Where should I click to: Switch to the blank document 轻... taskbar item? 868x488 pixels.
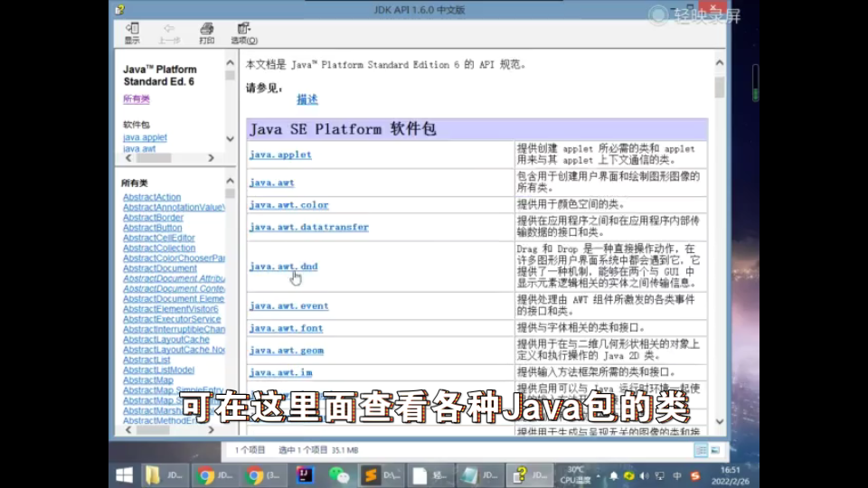pyautogui.click(x=429, y=475)
